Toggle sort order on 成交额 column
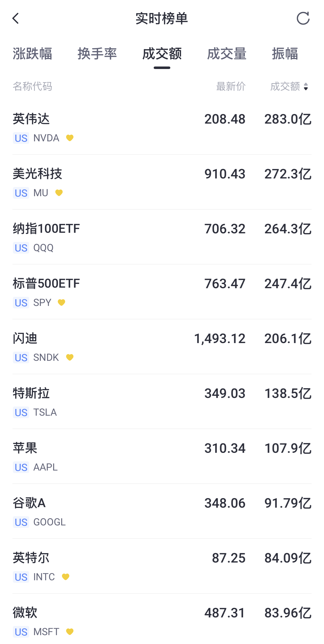Image resolution: width=324 pixels, height=644 pixels. click(289, 86)
